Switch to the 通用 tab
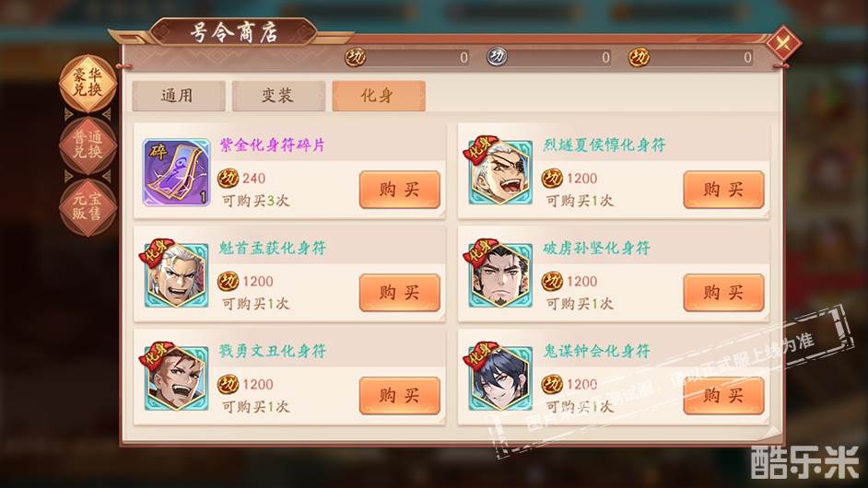Screen dimensions: 868x488 (x=178, y=96)
